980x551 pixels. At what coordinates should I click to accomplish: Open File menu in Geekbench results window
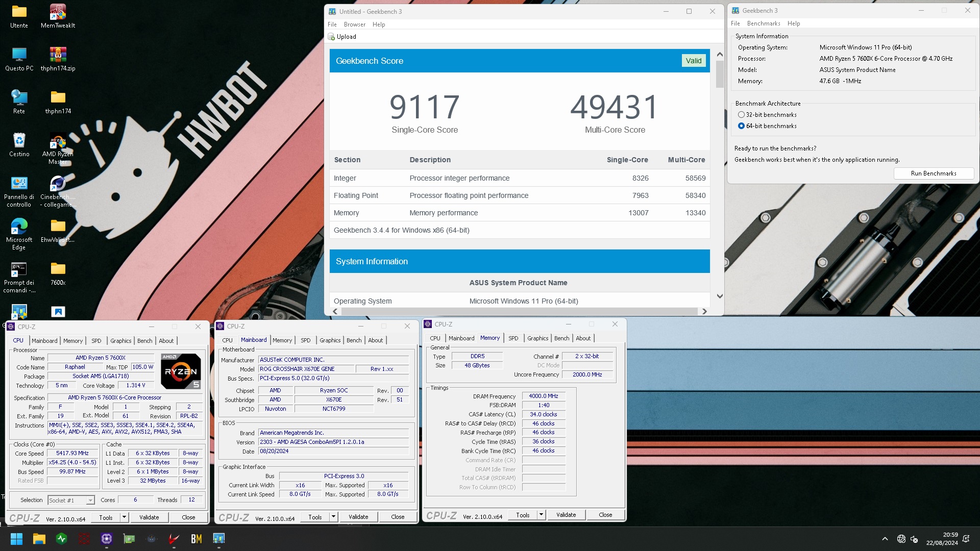332,24
